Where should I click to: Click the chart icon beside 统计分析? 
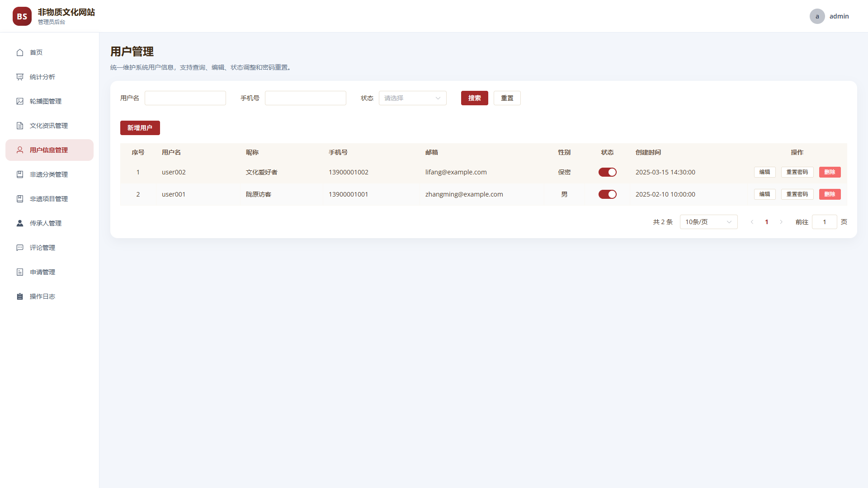pos(20,77)
